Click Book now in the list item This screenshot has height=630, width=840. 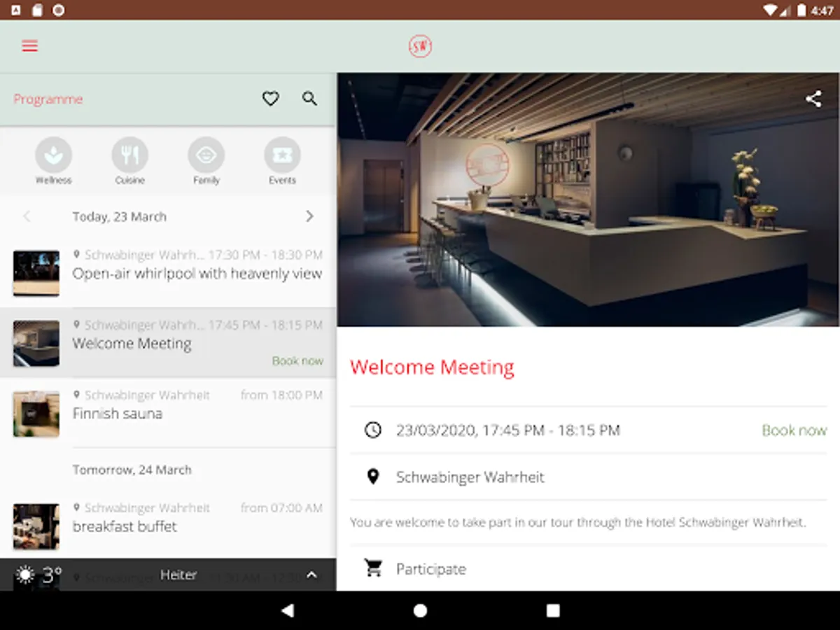[x=297, y=361]
